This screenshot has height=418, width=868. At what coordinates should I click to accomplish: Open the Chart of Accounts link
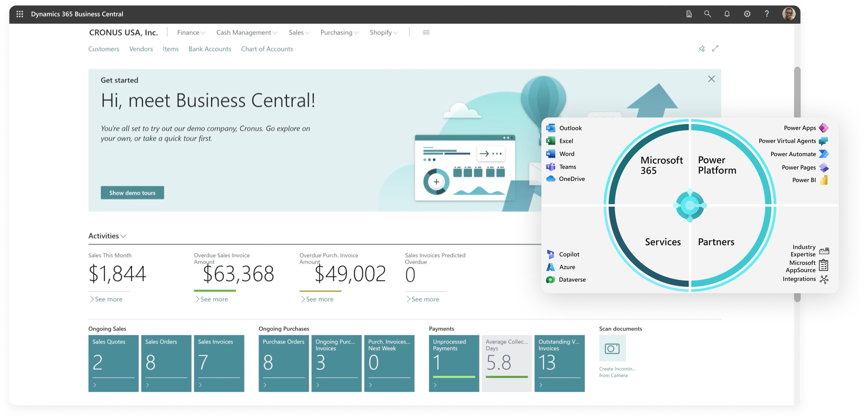coord(267,49)
